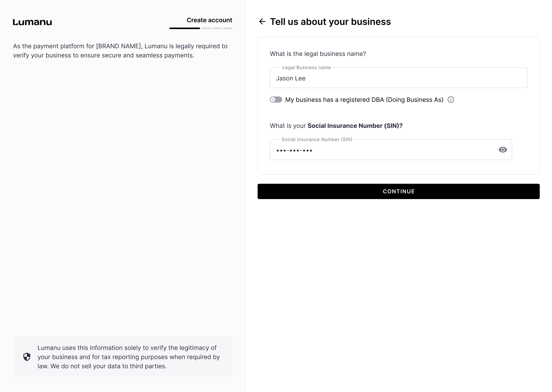Click the legal business name question text
552x392 pixels.
318,54
